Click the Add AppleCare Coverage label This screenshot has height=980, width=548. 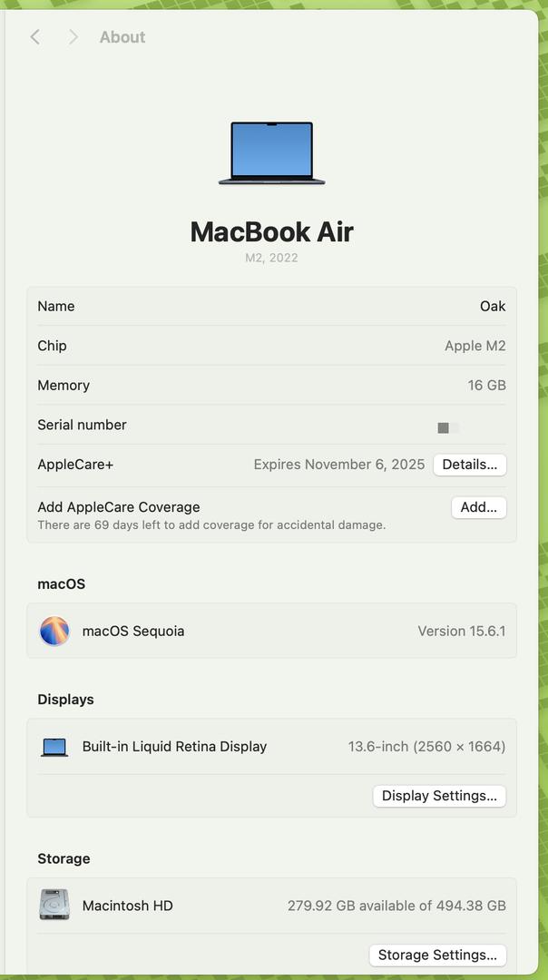click(x=119, y=507)
